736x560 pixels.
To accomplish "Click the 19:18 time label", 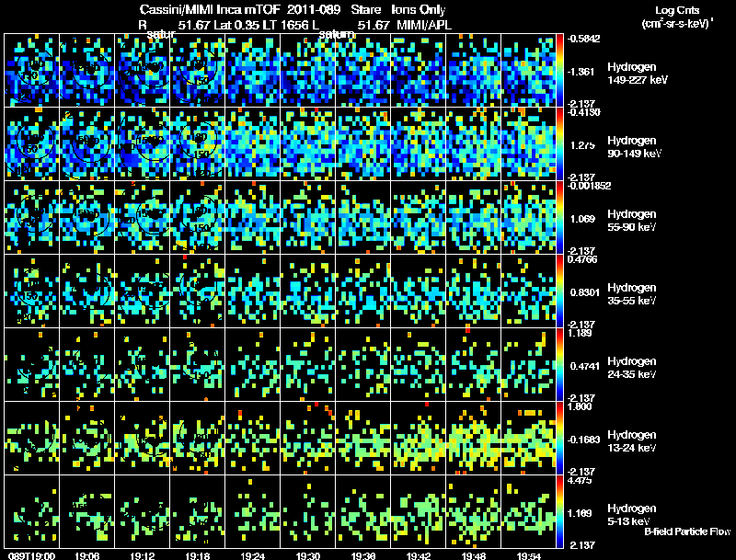I will coord(197,556).
